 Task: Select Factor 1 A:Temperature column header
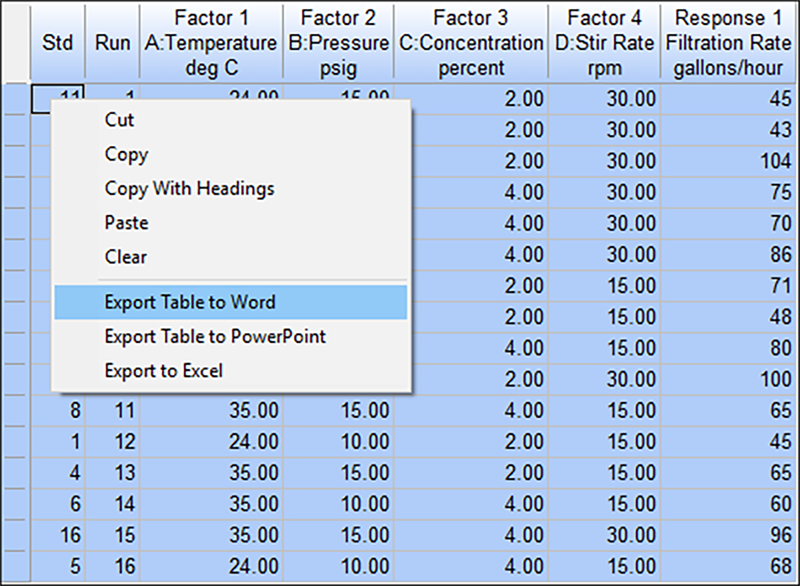(x=211, y=43)
